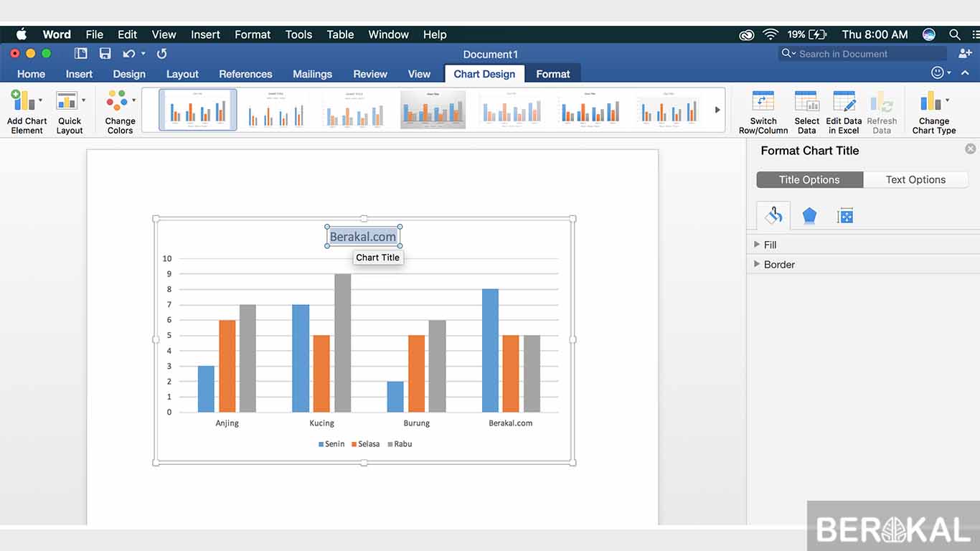This screenshot has height=551, width=980.
Task: Click inside the Search in Document field
Action: (861, 54)
